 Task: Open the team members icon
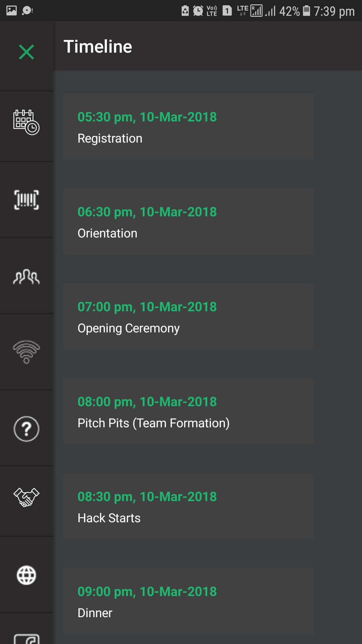coord(26,277)
